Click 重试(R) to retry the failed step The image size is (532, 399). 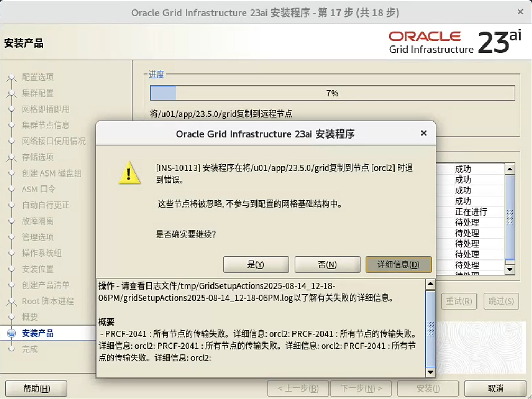(x=458, y=301)
